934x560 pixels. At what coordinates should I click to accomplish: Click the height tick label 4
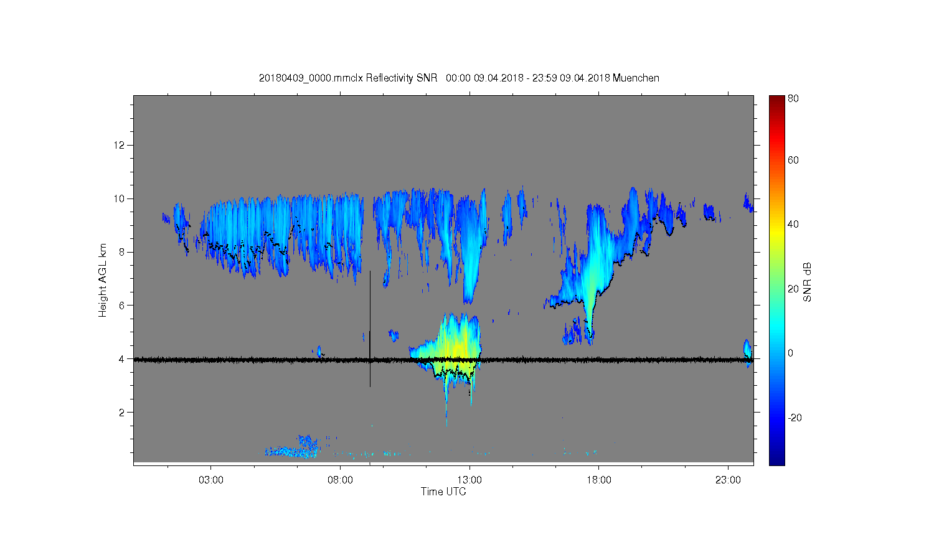(x=123, y=358)
